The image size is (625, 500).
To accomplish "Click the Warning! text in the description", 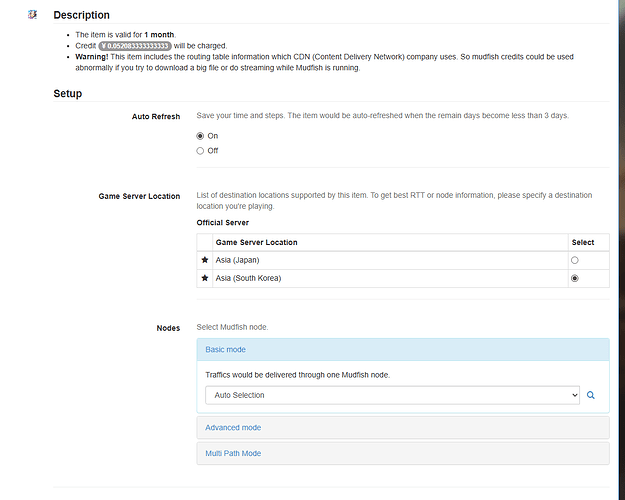I will 92,57.
